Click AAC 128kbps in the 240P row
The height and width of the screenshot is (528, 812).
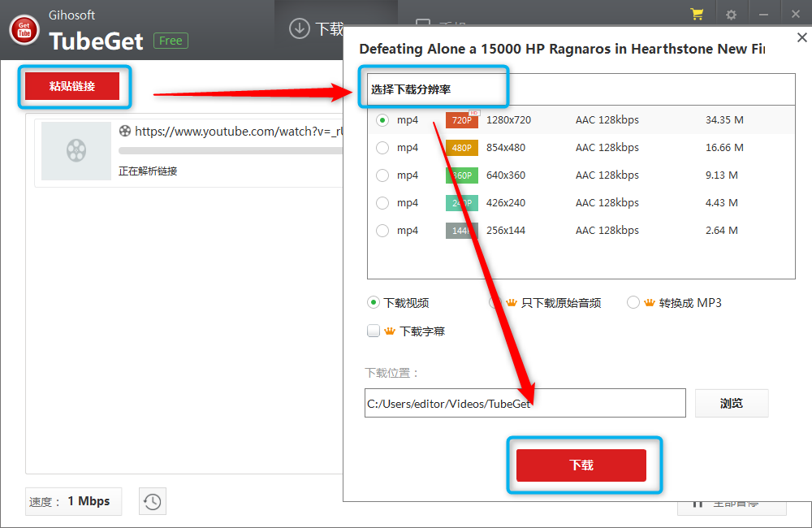point(607,202)
